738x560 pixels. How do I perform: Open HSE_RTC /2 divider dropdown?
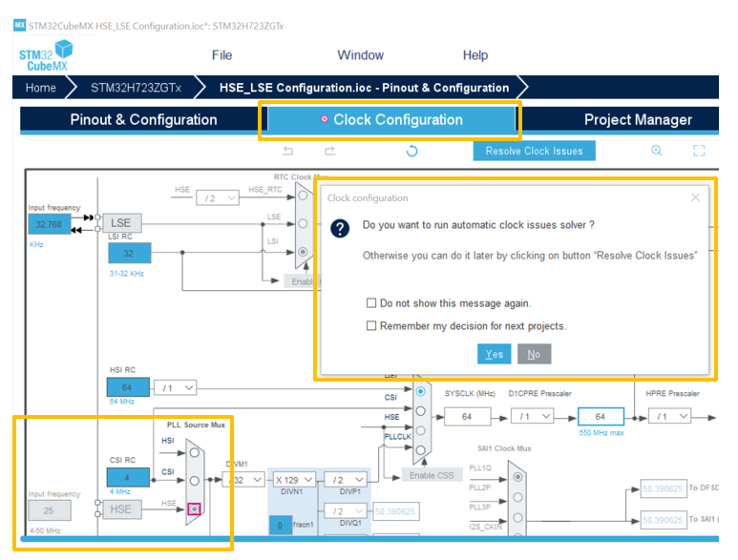pyautogui.click(x=218, y=198)
